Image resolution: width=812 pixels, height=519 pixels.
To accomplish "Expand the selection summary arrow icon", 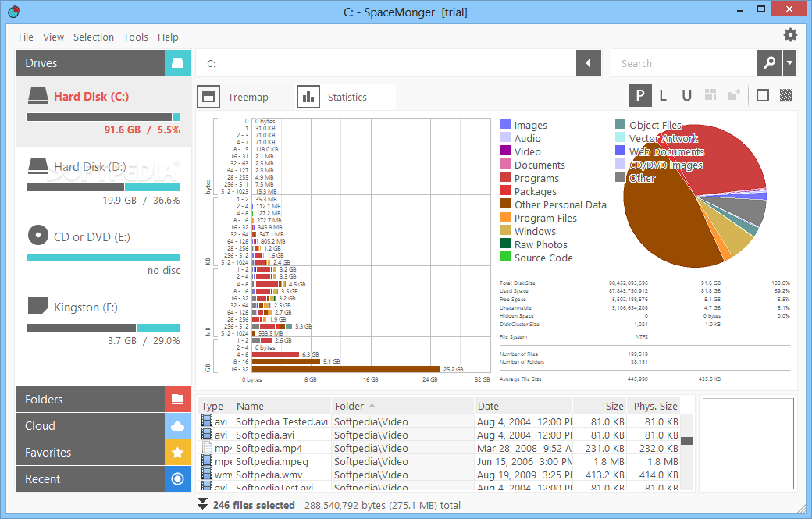I will (202, 504).
